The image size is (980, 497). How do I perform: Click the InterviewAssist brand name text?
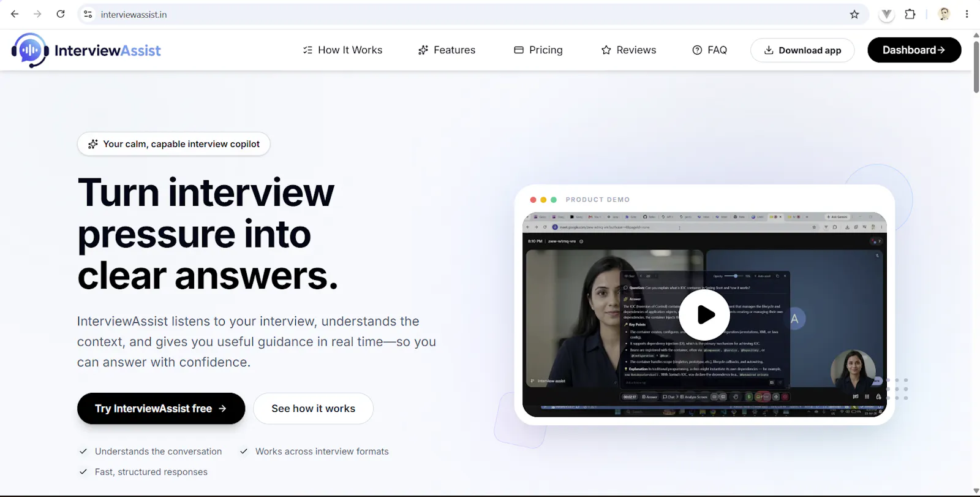[108, 51]
